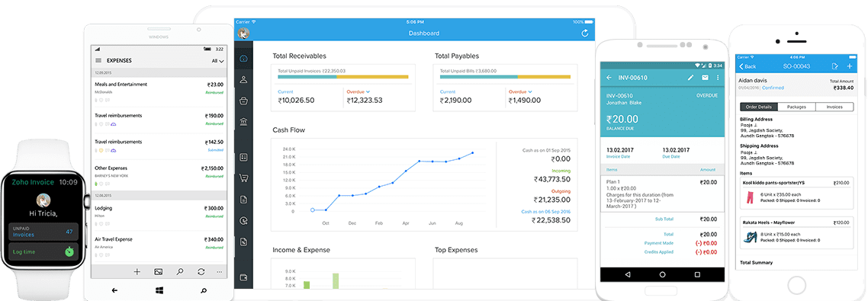The height and width of the screenshot is (301, 868).
Task: Click the Total Receivables progress bar
Action: point(343,77)
